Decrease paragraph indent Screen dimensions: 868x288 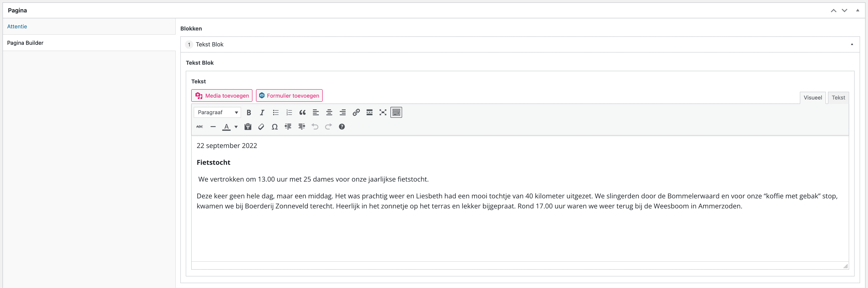point(288,127)
